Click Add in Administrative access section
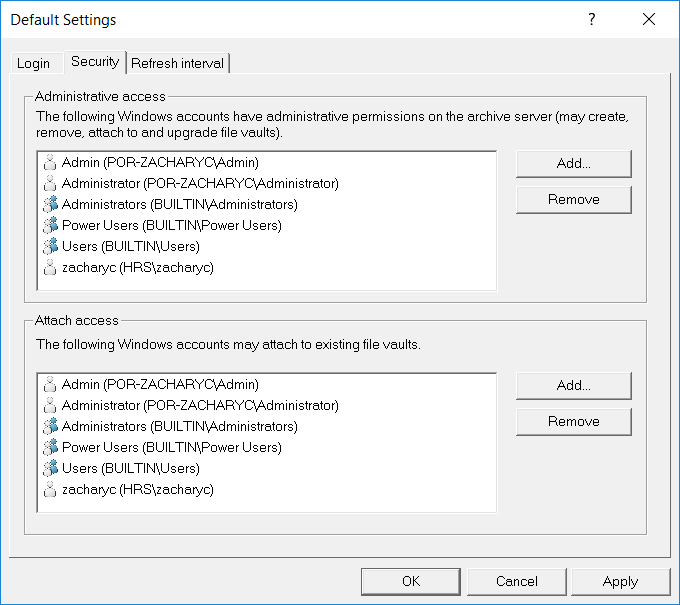This screenshot has width=680, height=605. [x=573, y=164]
